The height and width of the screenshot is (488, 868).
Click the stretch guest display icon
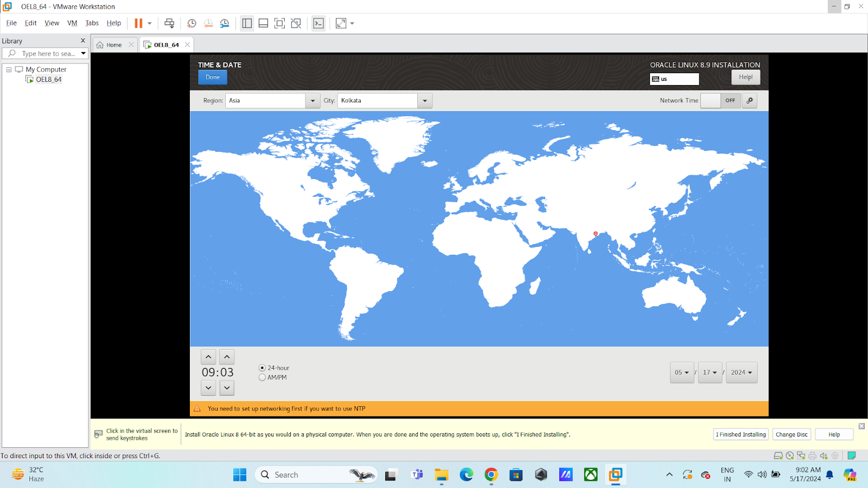(341, 23)
